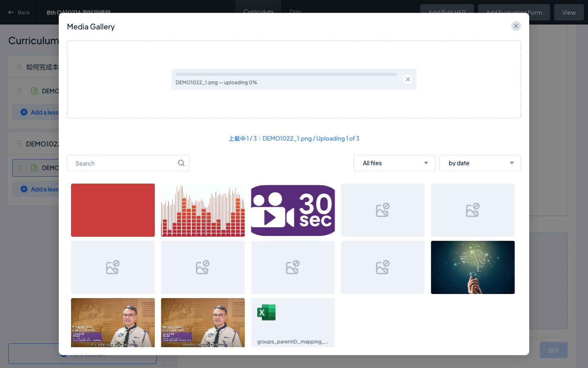Click the plus icon under the DEMO1022 section
This screenshot has width=588, height=368.
coord(24,189)
